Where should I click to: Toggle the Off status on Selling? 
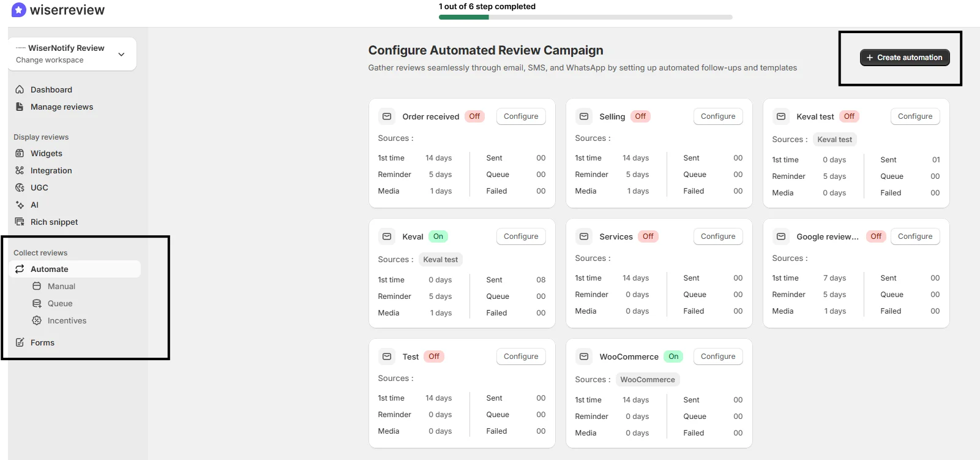point(640,116)
